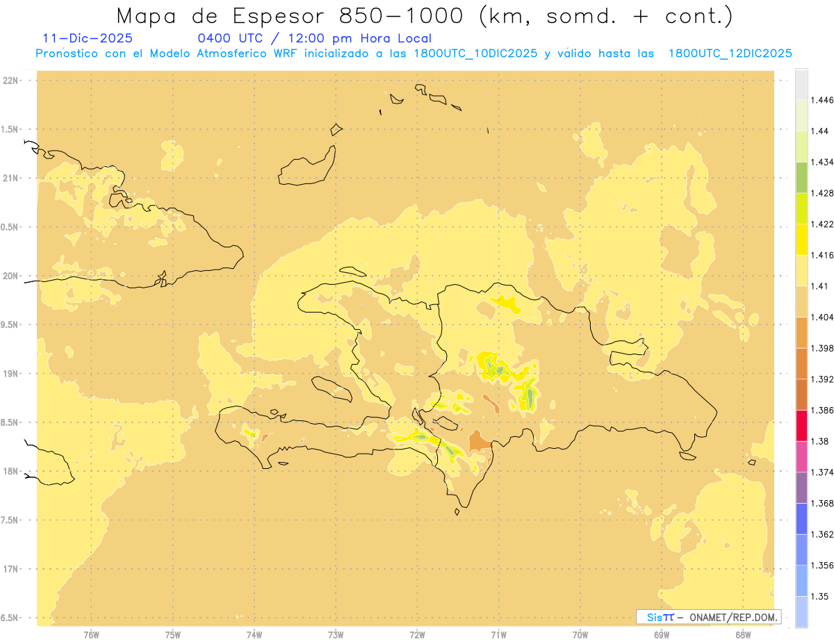This screenshot has height=644, width=834.
Task: Click the tan legend swatch between 1.404 and 1.41
Action: tap(801, 301)
